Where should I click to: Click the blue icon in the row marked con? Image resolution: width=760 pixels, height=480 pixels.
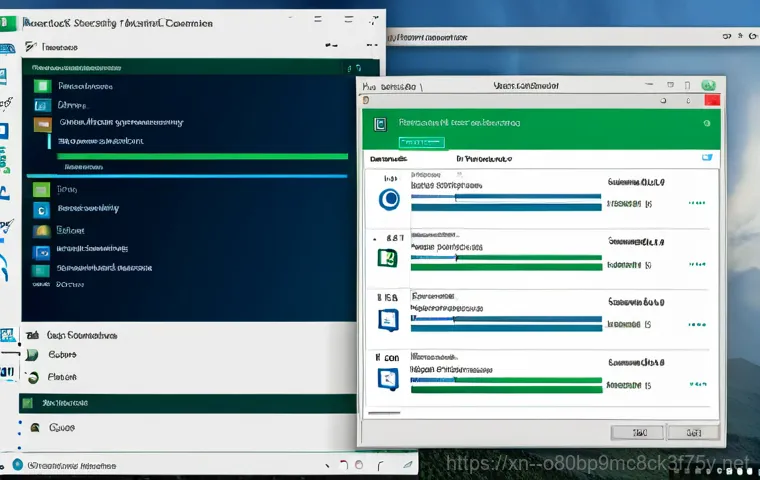(x=388, y=379)
